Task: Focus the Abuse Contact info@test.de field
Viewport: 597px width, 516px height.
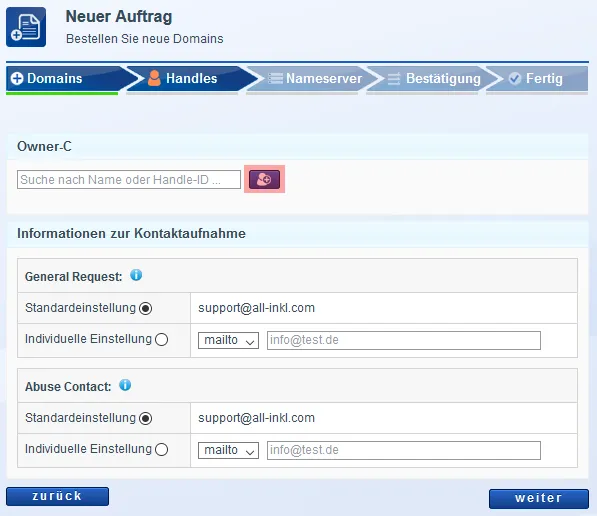Action: (x=404, y=450)
